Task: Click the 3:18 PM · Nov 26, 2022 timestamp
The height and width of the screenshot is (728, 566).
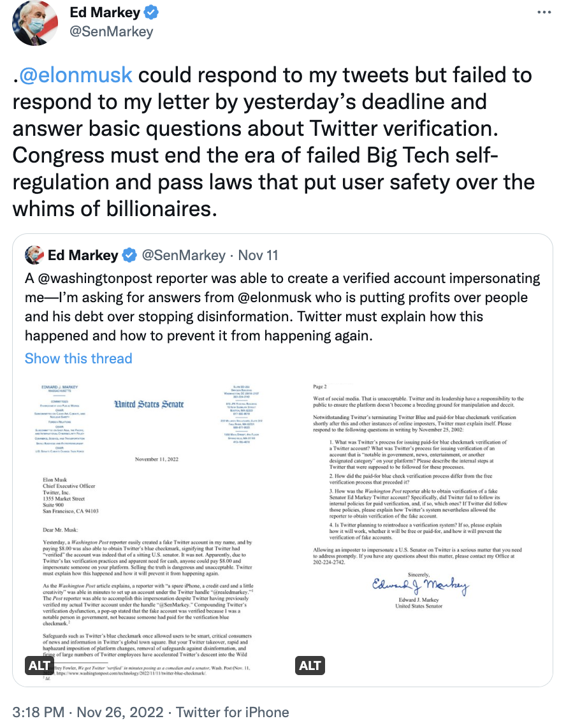Action: [88, 712]
